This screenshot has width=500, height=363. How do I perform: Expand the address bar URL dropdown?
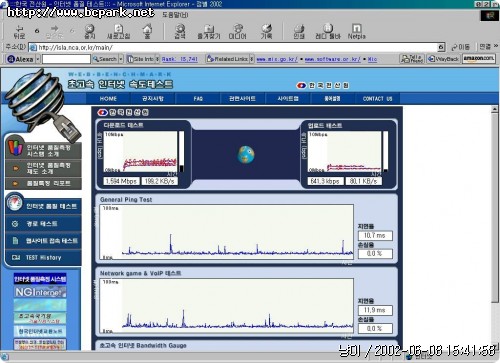click(x=441, y=47)
